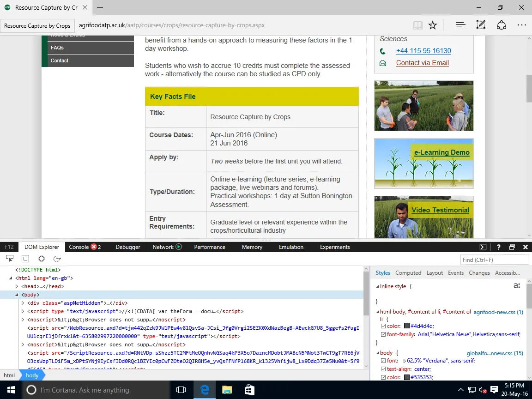This screenshot has height=399, width=532.
Task: Expand font shorthand property arrow
Action: 404,361
